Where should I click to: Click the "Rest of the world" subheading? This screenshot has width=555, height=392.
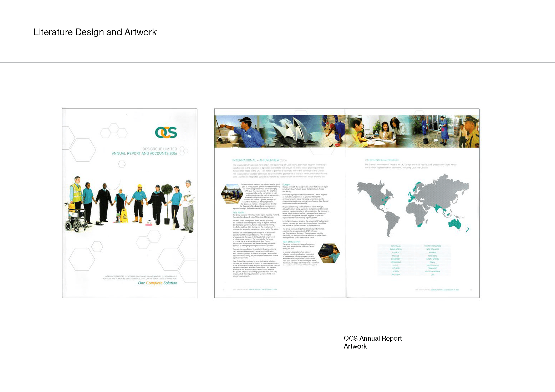coord(291,242)
